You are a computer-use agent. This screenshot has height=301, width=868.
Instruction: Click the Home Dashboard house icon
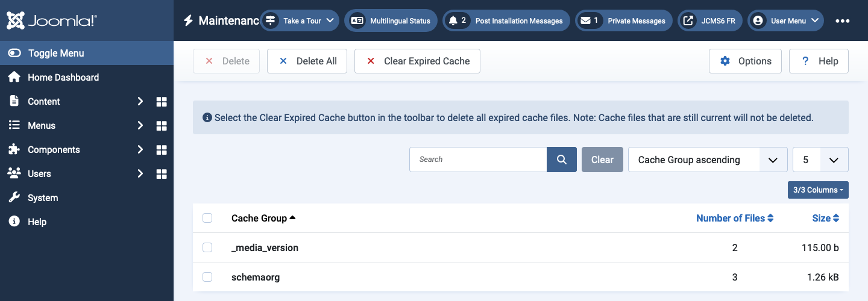[14, 77]
